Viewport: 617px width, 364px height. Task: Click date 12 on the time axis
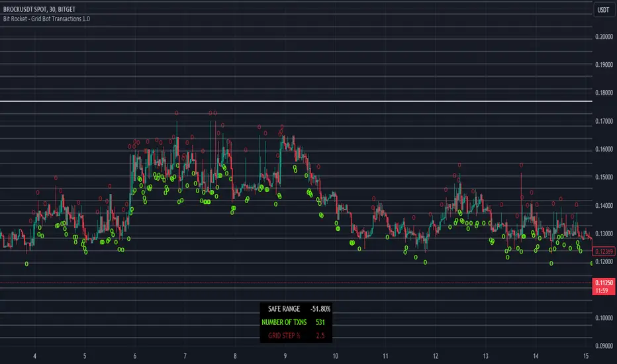point(435,357)
